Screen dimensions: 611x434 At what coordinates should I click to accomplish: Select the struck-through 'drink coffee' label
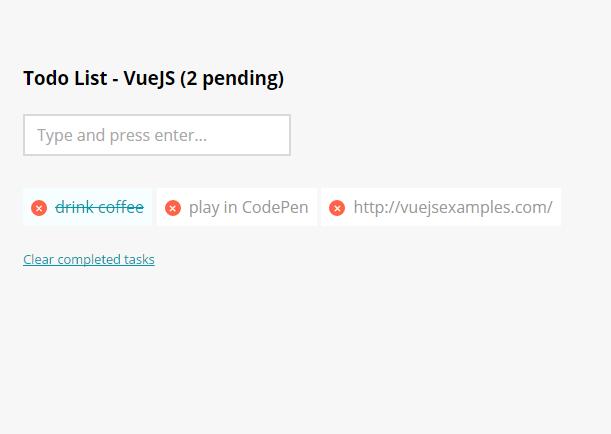coord(99,208)
